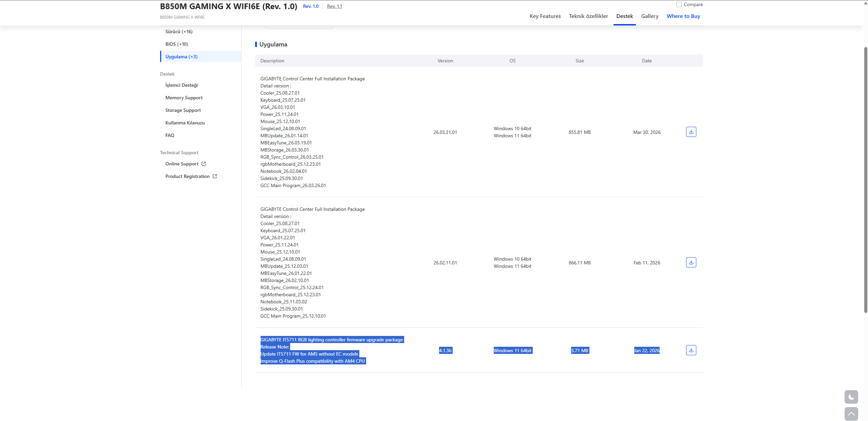Tick the Compare checkbox
This screenshot has width=868, height=421.
[679, 4]
